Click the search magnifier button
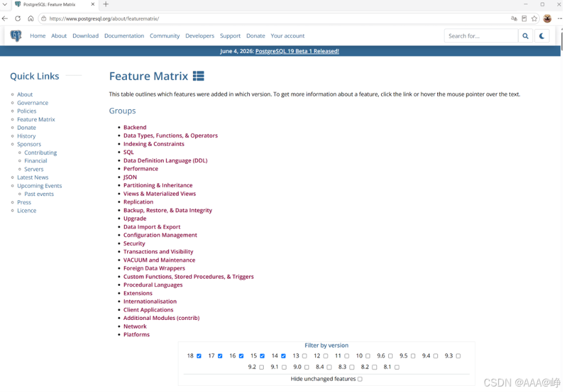 click(525, 36)
